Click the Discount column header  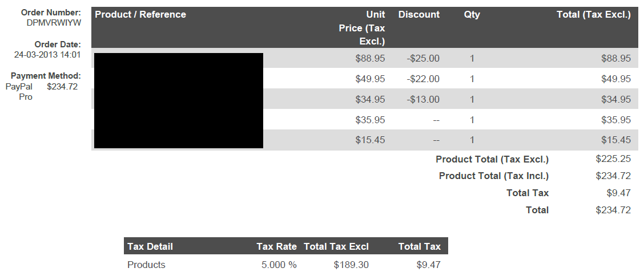[418, 15]
